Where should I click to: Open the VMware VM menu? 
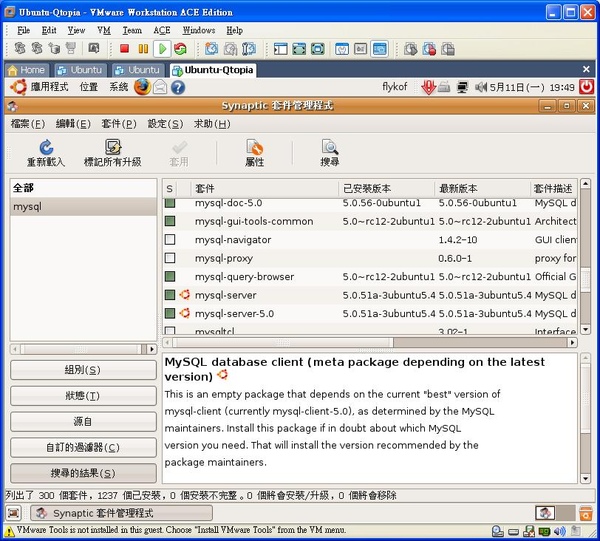104,30
